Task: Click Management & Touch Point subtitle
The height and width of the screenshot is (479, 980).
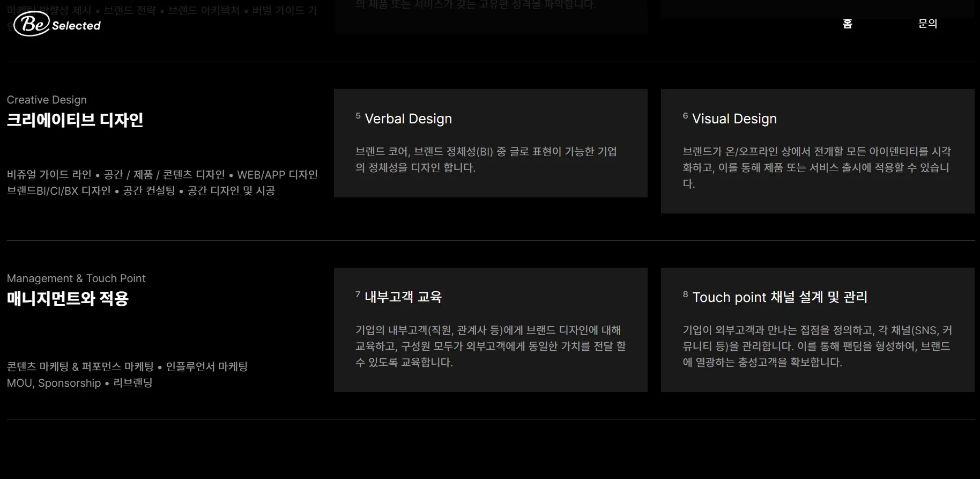Action: (76, 278)
